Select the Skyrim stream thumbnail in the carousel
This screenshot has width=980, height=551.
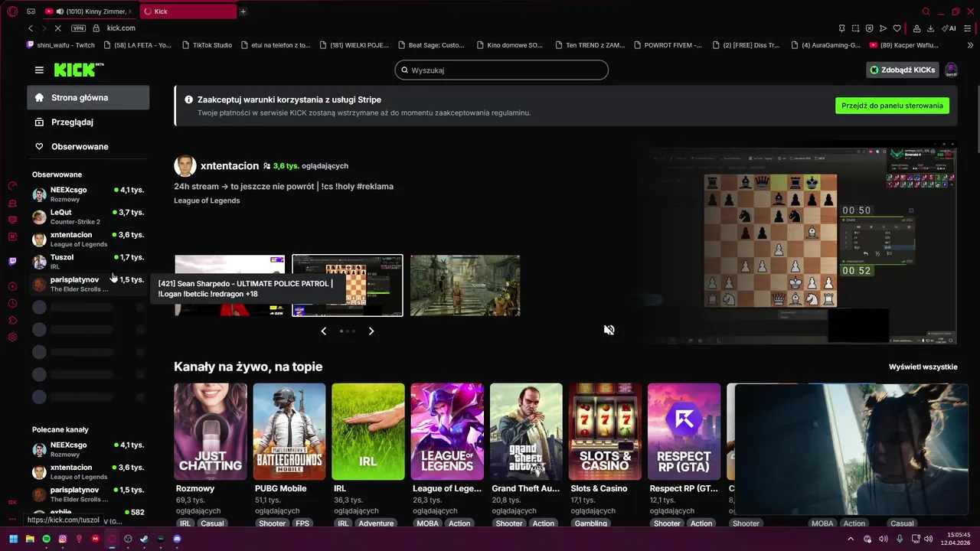(x=465, y=285)
